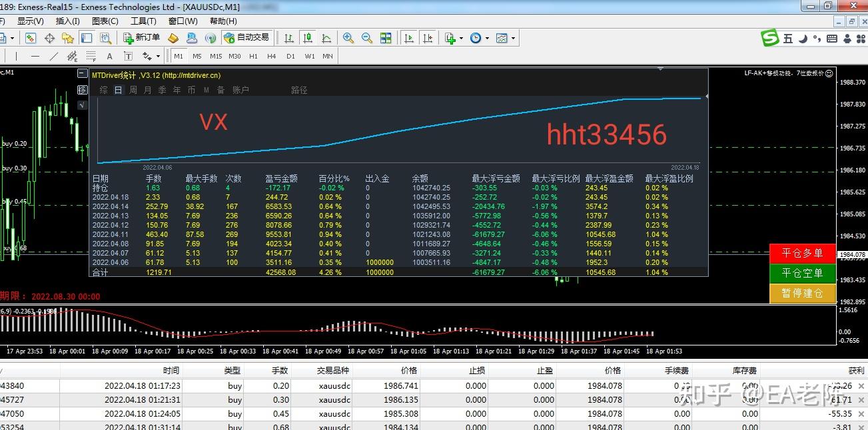Click the green wireless signal icon

[x=211, y=38]
